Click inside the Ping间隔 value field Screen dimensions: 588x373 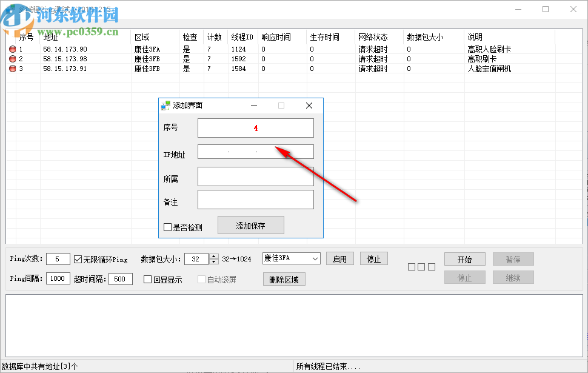(x=58, y=278)
